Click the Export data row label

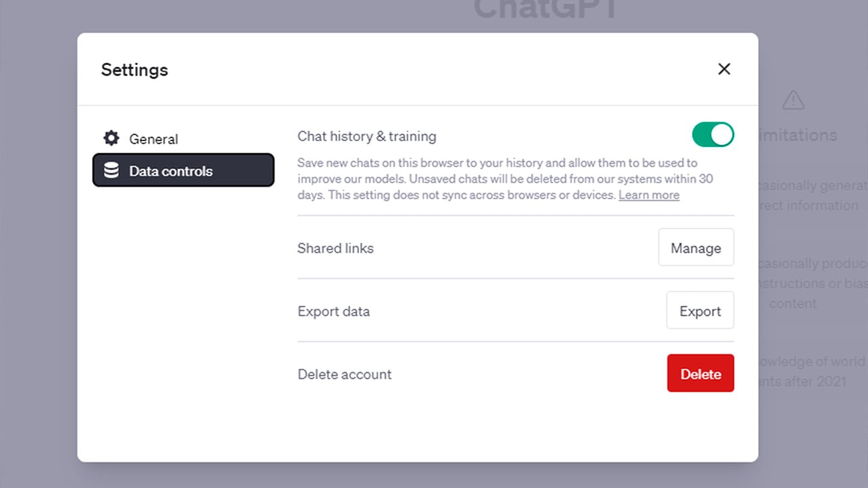(x=334, y=311)
